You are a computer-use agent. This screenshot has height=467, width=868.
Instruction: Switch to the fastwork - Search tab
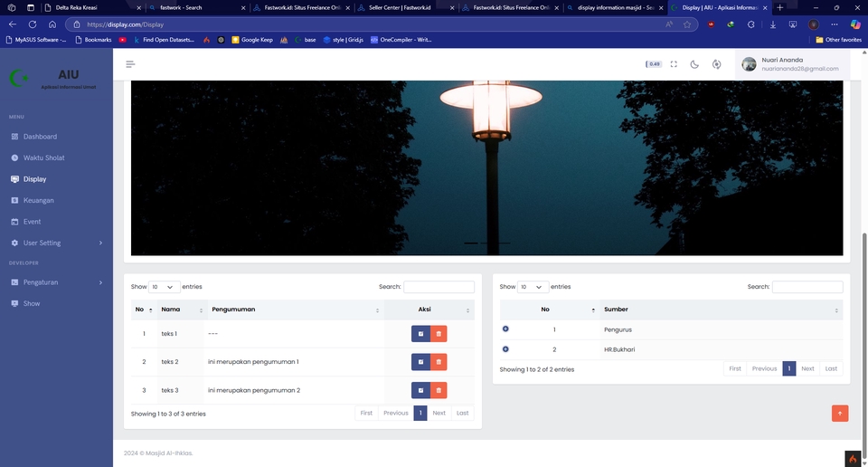(196, 8)
